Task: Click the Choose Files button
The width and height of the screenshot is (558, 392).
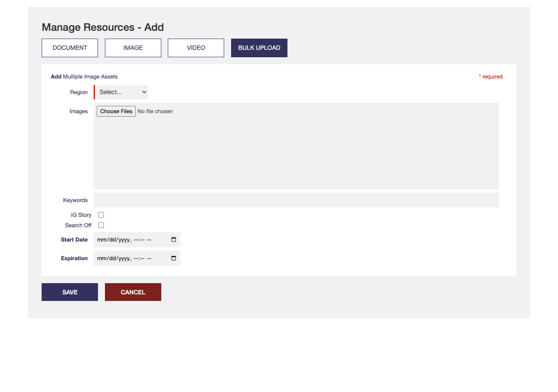Action: [x=116, y=111]
